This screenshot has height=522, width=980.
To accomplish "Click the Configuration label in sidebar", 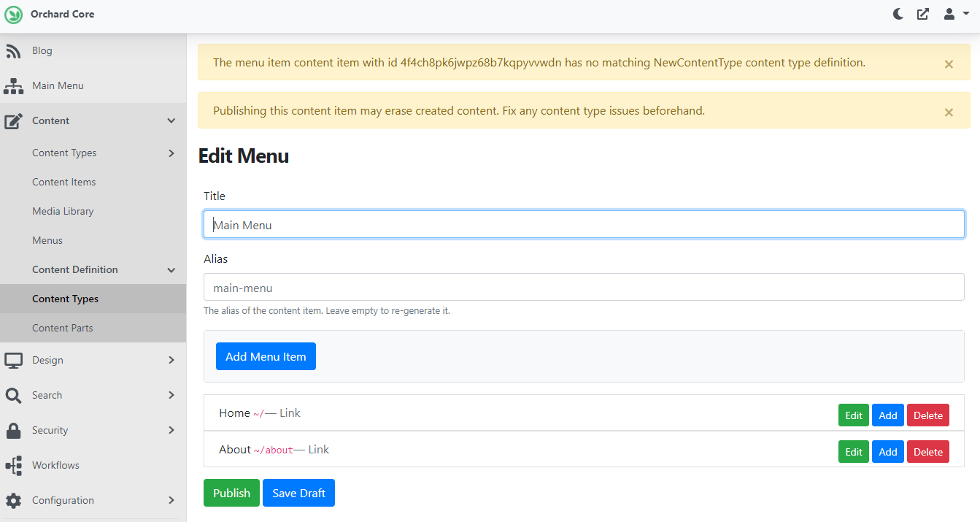I will coord(63,501).
